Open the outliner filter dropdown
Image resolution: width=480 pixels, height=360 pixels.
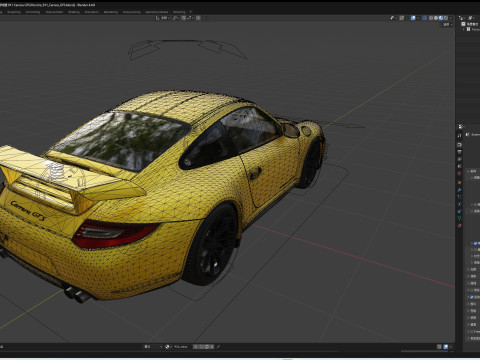(473, 18)
